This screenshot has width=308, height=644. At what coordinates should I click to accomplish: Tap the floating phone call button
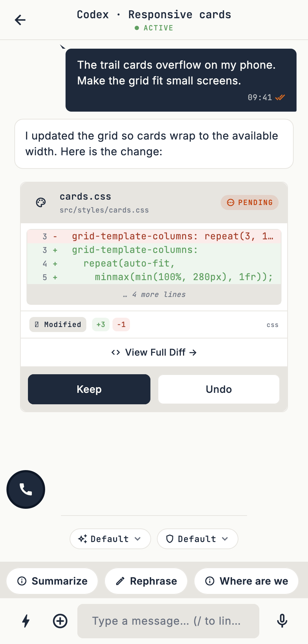coord(26,489)
